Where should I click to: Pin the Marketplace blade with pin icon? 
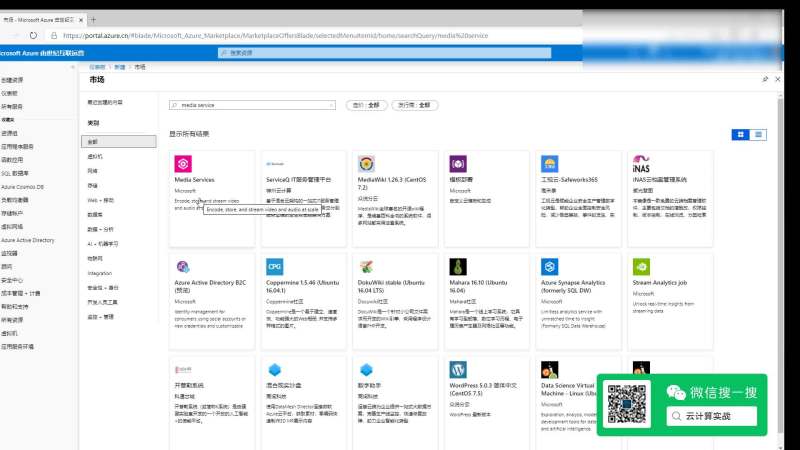pos(765,79)
